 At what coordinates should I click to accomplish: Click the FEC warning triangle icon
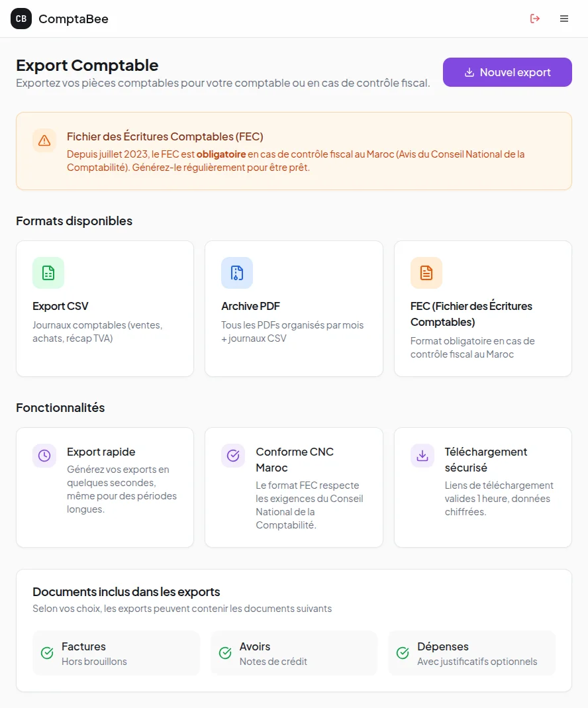click(44, 140)
